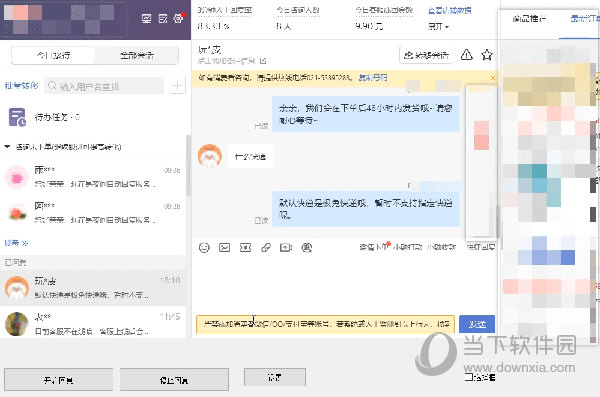Report the customer with warning triangle icon
This screenshot has height=397, width=600.
[x=466, y=55]
